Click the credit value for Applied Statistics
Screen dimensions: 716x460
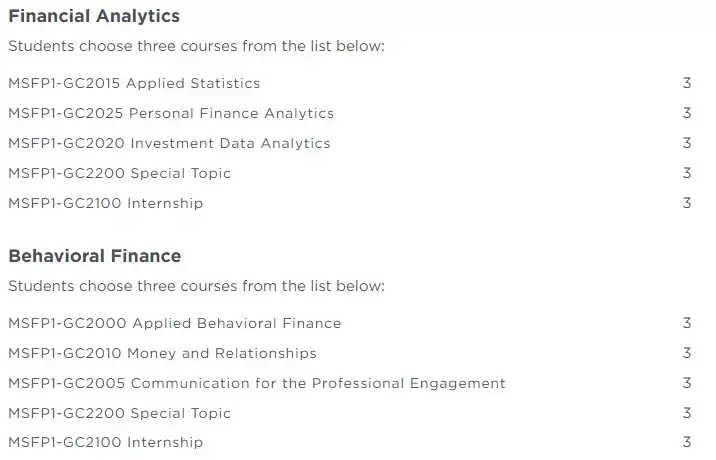coord(687,83)
